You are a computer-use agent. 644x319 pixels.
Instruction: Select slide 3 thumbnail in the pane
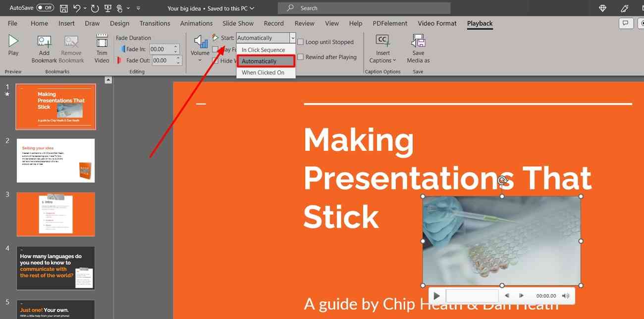[x=55, y=214]
